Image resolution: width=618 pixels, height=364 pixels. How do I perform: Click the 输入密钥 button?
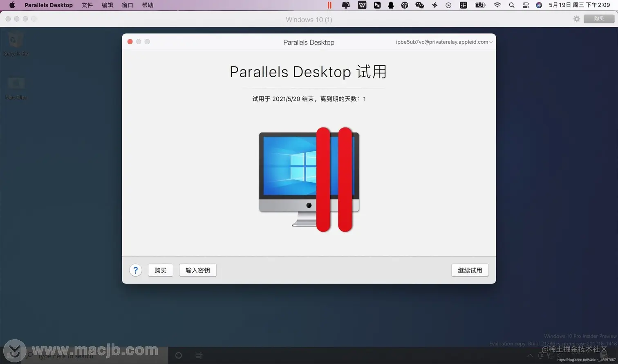pos(198,270)
